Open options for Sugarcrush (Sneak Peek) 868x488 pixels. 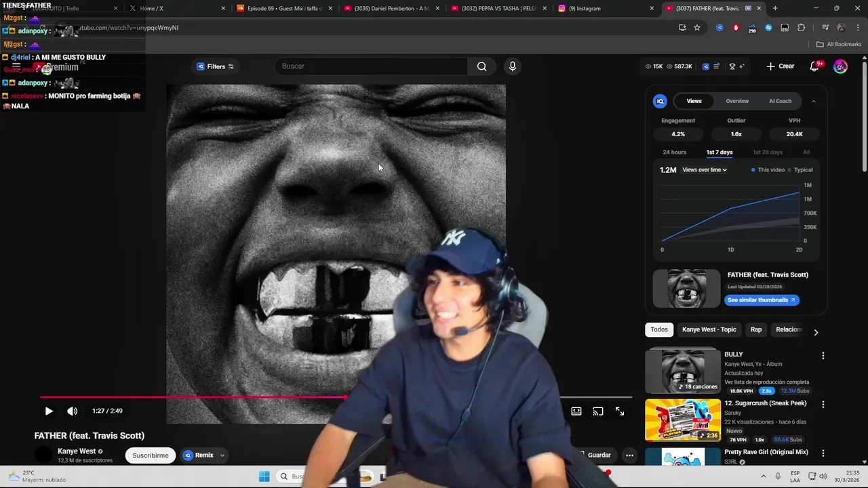pyautogui.click(x=823, y=405)
